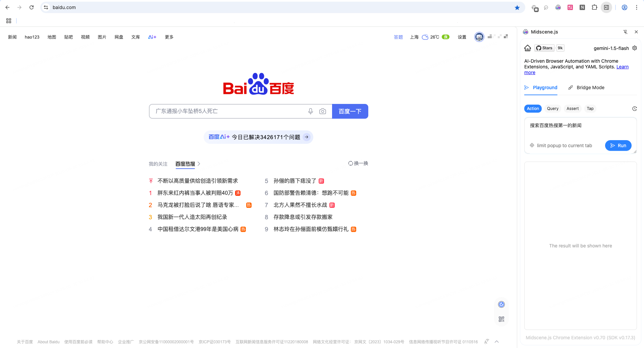This screenshot has width=644, height=348.
Task: Open hot search 北方人果然不擅长水战
Action: [x=300, y=205]
